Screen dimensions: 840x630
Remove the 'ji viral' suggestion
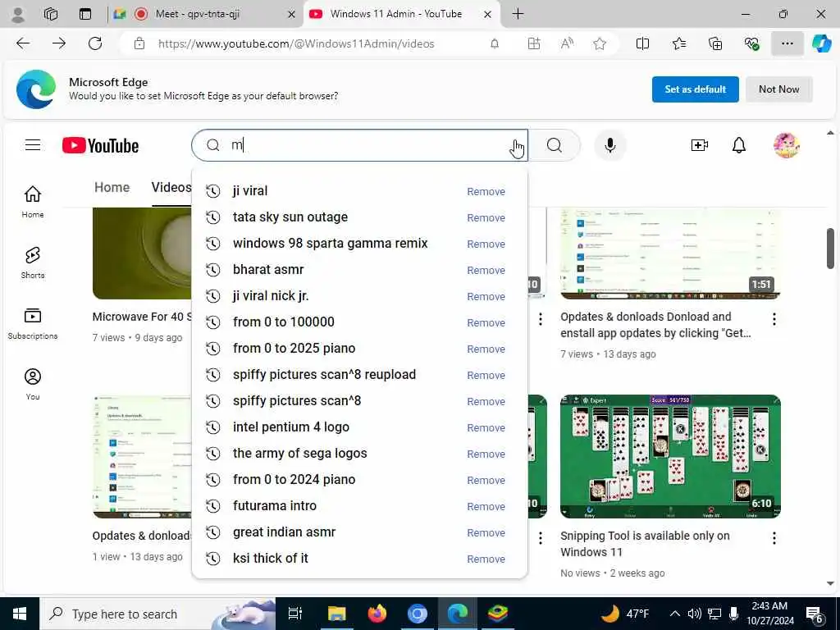(486, 191)
